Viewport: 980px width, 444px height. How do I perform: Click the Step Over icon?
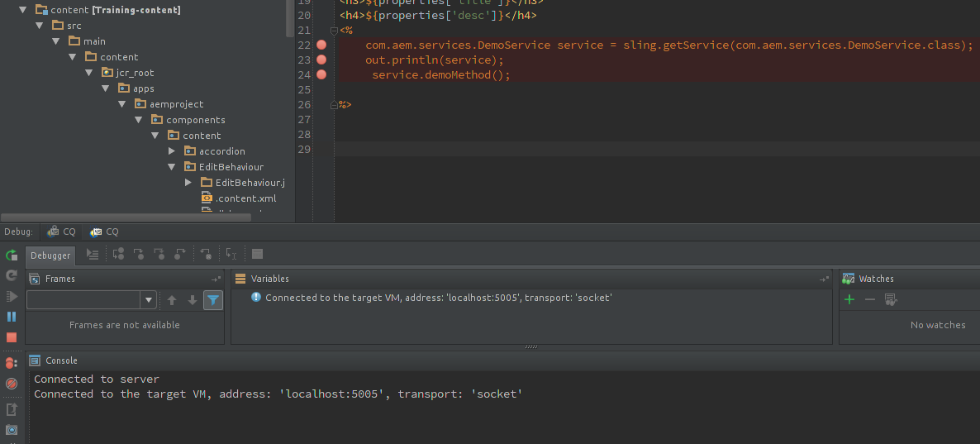click(118, 254)
